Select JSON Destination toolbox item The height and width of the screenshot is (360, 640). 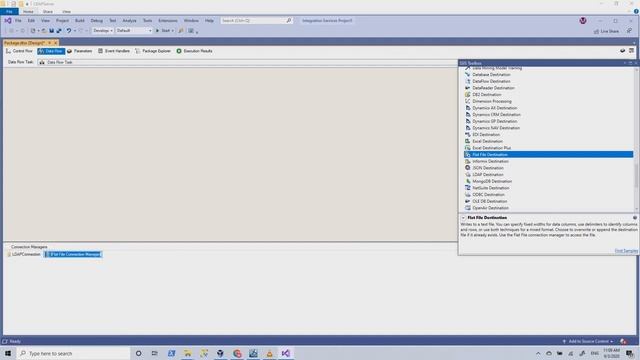pos(488,168)
